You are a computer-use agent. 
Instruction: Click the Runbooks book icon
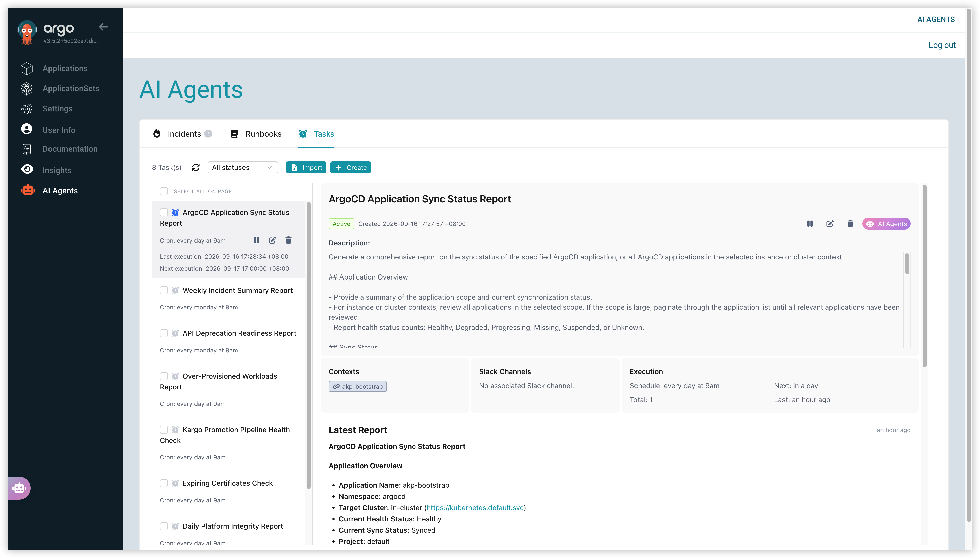coord(234,134)
